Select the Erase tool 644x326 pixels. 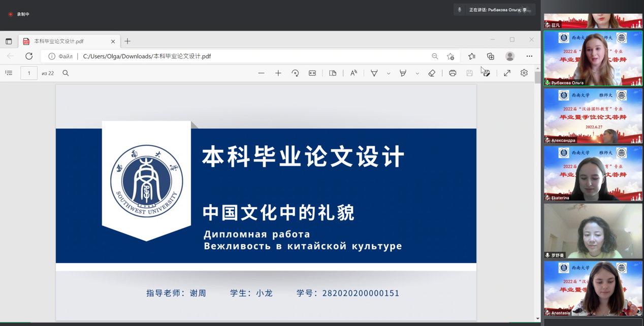click(432, 73)
